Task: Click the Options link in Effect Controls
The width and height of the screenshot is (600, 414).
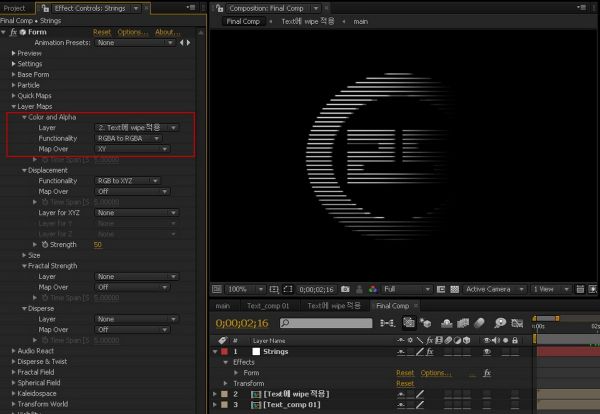Action: point(132,32)
